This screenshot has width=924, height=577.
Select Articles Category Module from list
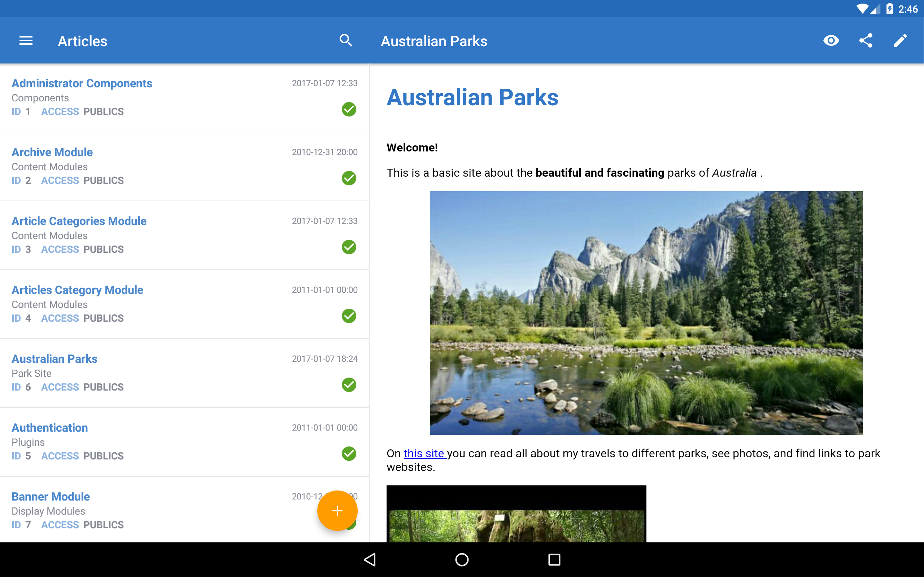pos(78,290)
